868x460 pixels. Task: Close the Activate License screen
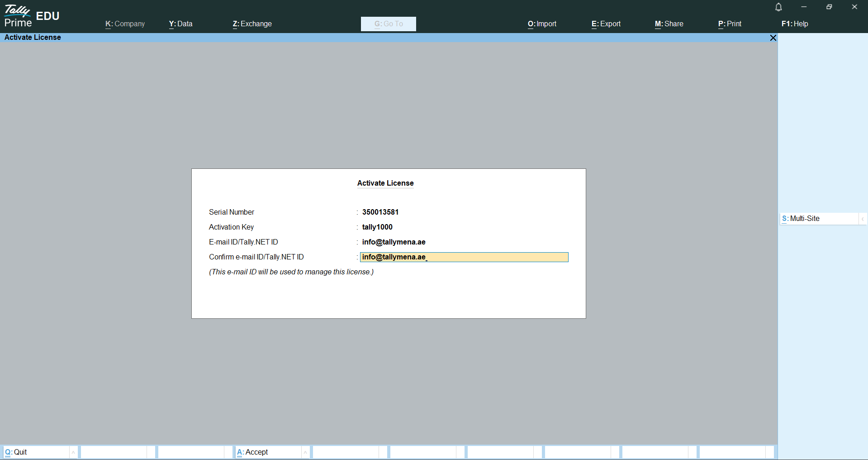tap(773, 38)
